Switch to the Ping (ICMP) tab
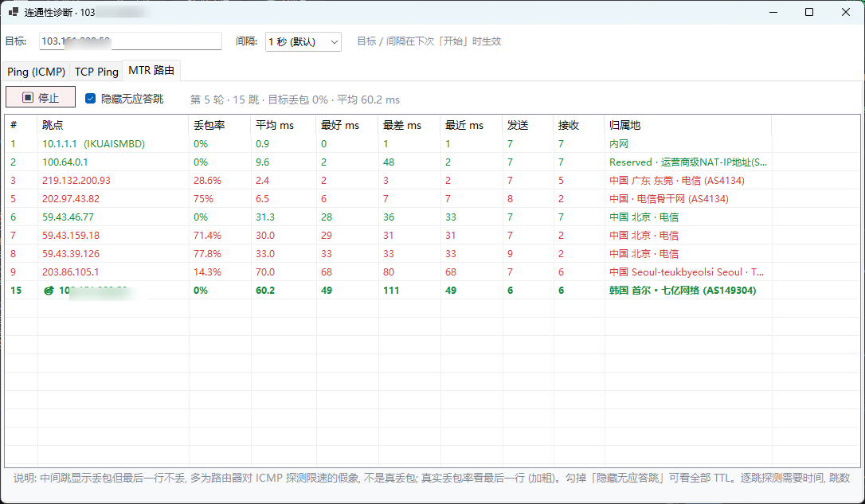The width and height of the screenshot is (865, 504). (x=36, y=72)
